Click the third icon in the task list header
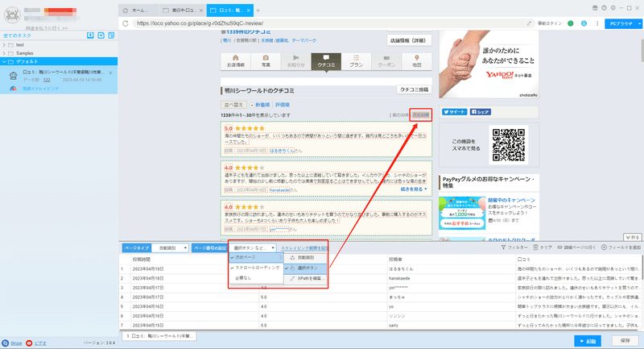Viewport: 644px width, 349px height. click(x=111, y=35)
